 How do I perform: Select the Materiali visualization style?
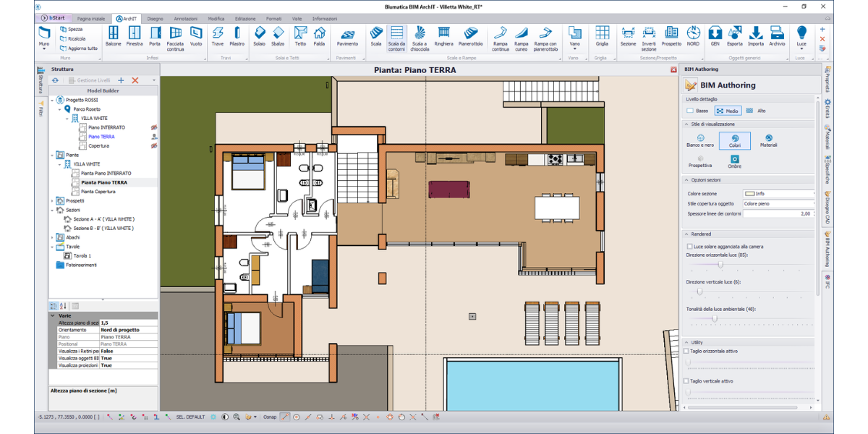[x=768, y=141]
